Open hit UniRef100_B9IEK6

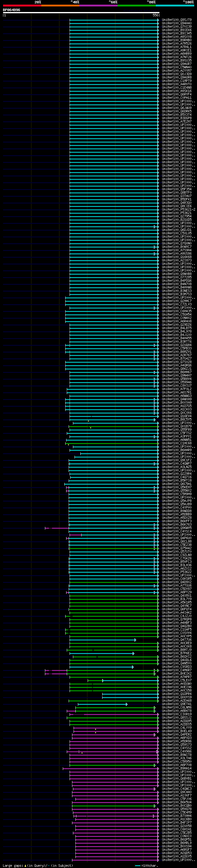[x=177, y=30]
